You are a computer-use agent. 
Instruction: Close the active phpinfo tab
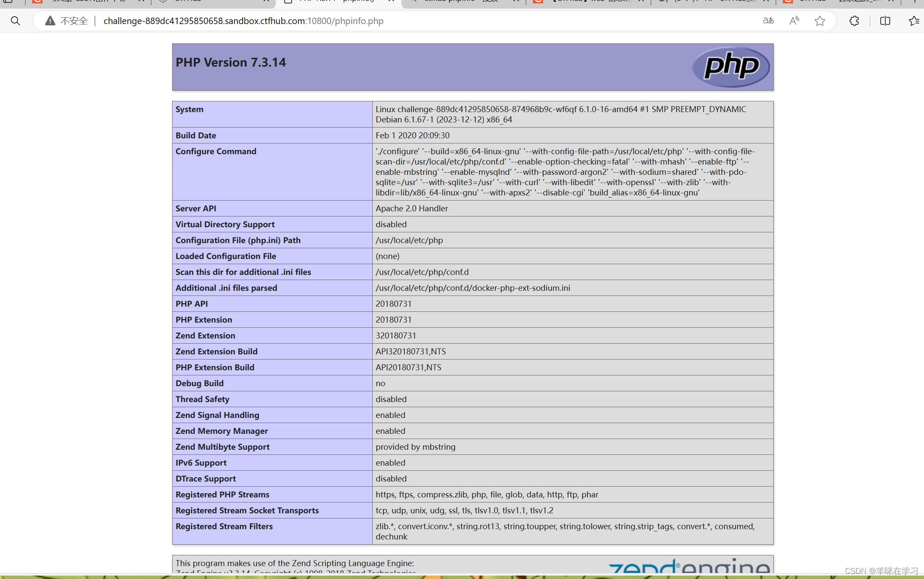tap(391, 1)
